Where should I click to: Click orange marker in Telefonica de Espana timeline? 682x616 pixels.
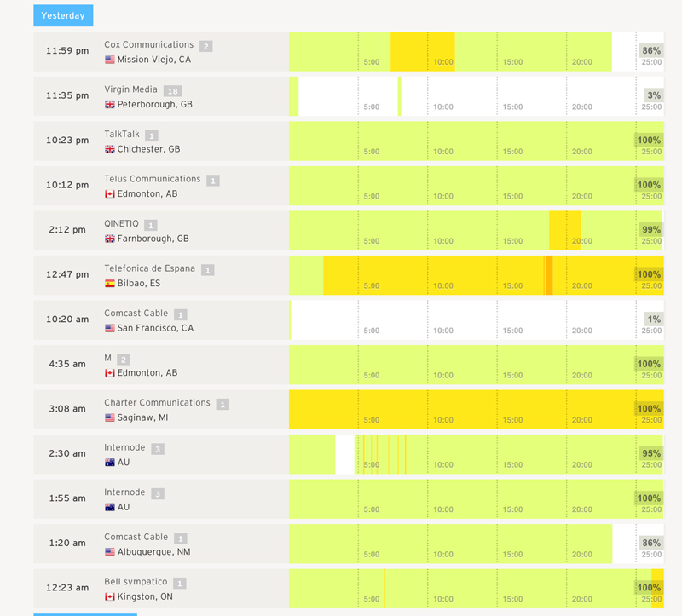[x=549, y=275]
